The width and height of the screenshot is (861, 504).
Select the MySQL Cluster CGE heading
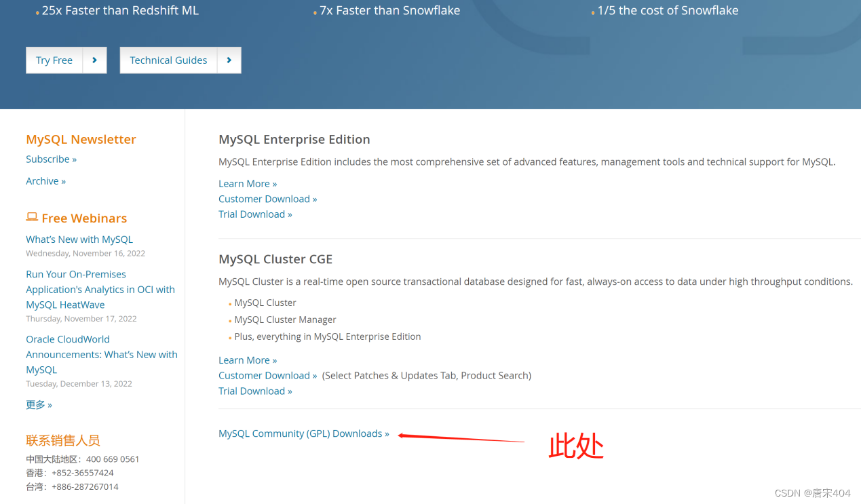275,259
